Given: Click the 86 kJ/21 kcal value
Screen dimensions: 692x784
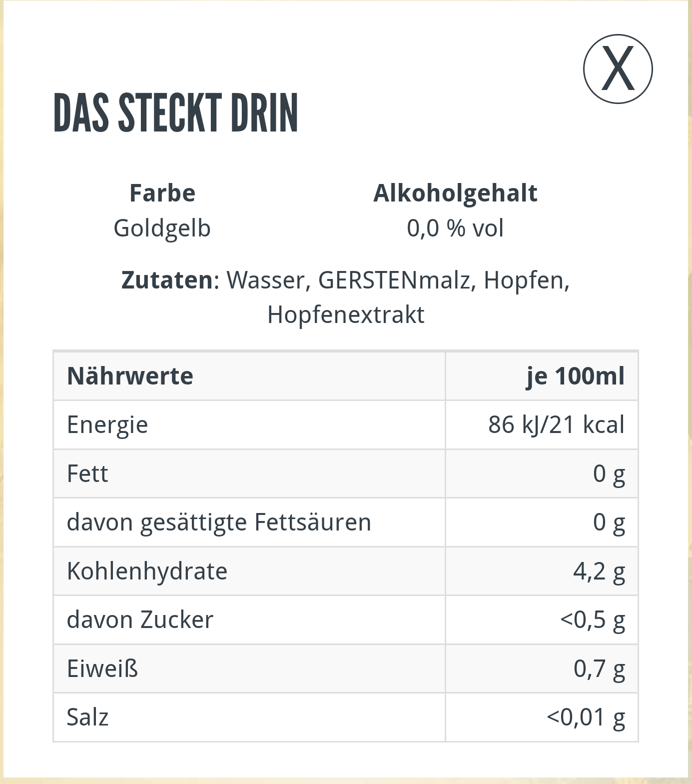Looking at the screenshot, I should pyautogui.click(x=556, y=425).
